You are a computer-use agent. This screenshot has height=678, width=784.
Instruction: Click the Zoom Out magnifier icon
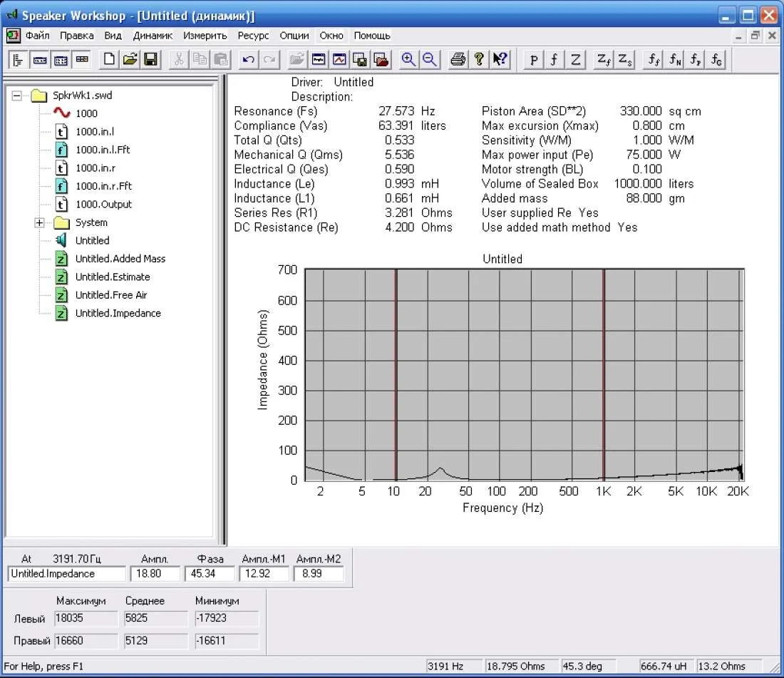click(x=429, y=60)
